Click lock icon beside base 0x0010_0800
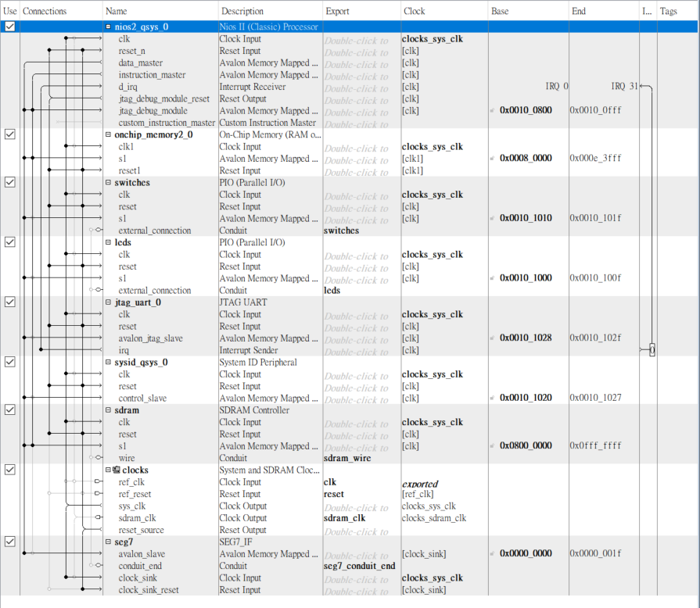Viewport: 700px width, 608px height. (x=493, y=110)
